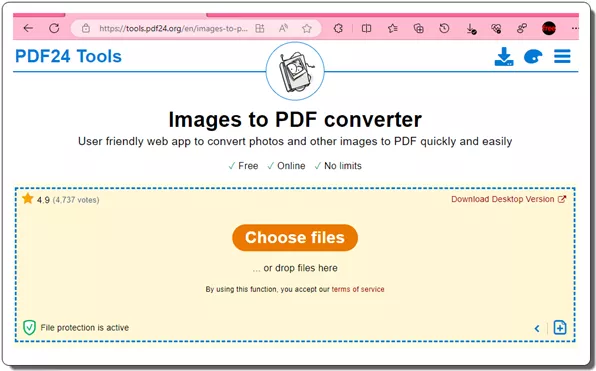Open the browser history icon
The image size is (596, 371).
444,29
